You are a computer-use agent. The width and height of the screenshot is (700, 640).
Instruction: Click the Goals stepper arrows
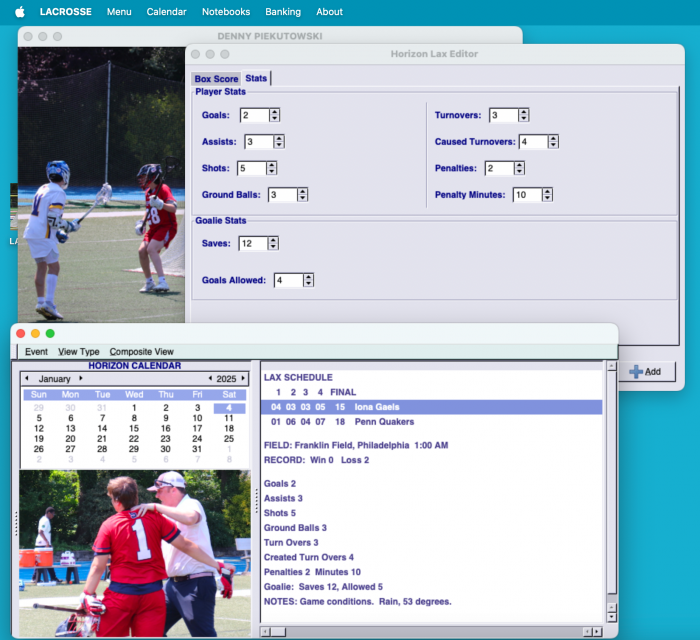coord(275,115)
